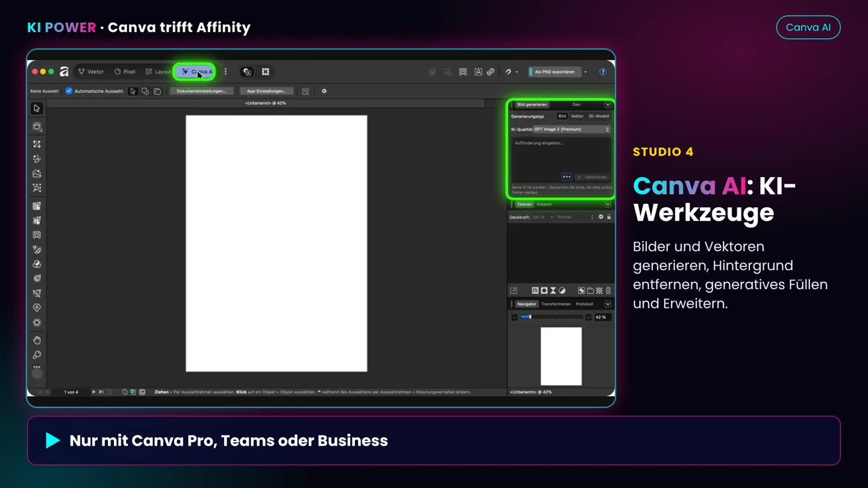Open Deckkraft 100 % dropdown
This screenshot has height=488, width=868.
[x=542, y=217]
